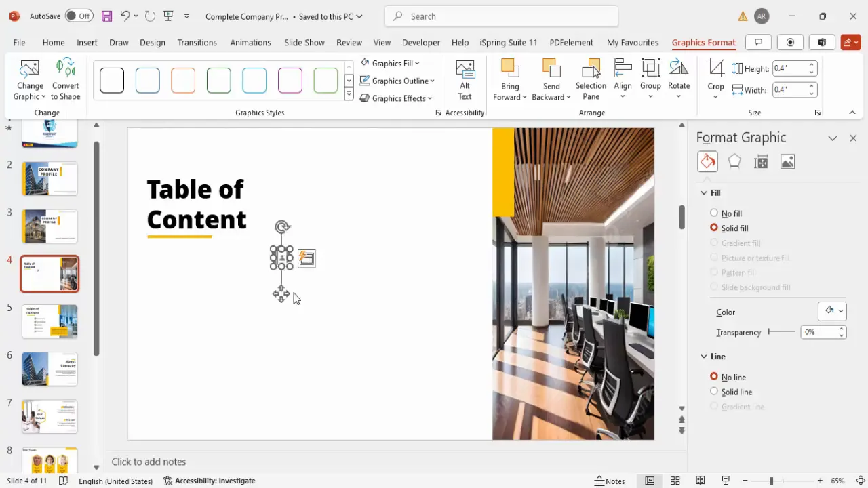Click the Search box
The width and height of the screenshot is (868, 488).
coord(501,16)
